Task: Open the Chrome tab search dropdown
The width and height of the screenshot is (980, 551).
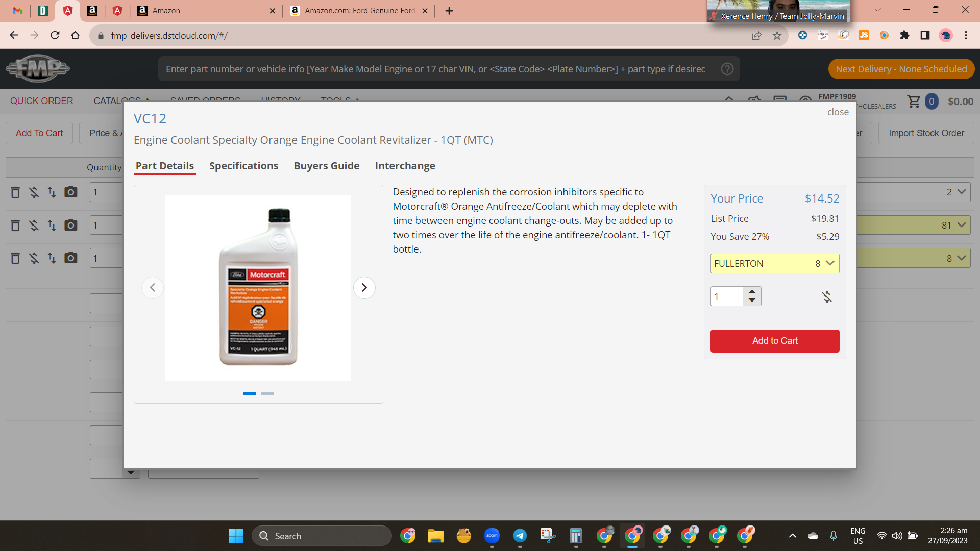Action: tap(878, 10)
